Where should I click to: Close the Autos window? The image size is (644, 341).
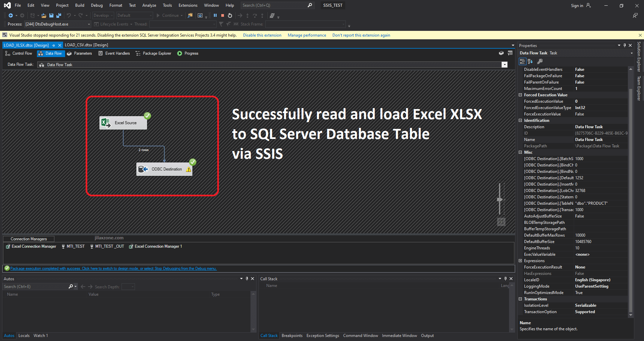coord(252,279)
